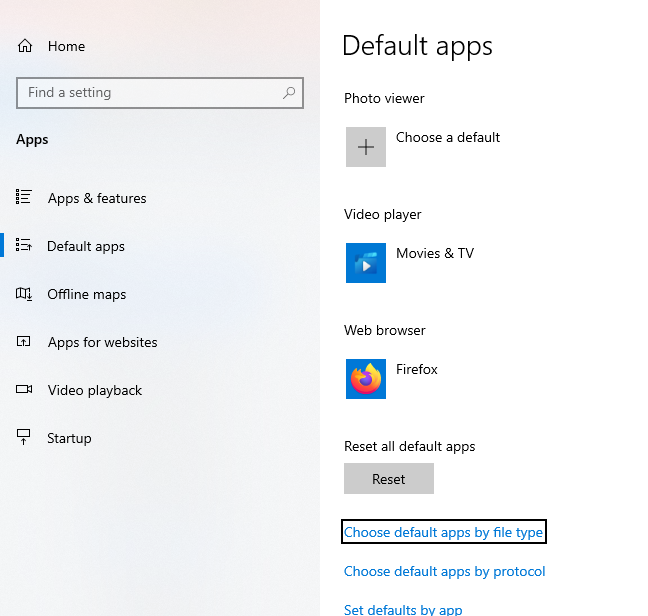Open the Apps & features page
The height and width of the screenshot is (616, 648).
click(97, 198)
